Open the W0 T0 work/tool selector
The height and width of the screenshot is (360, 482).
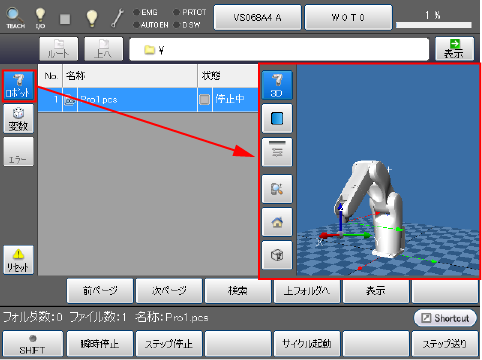348,17
